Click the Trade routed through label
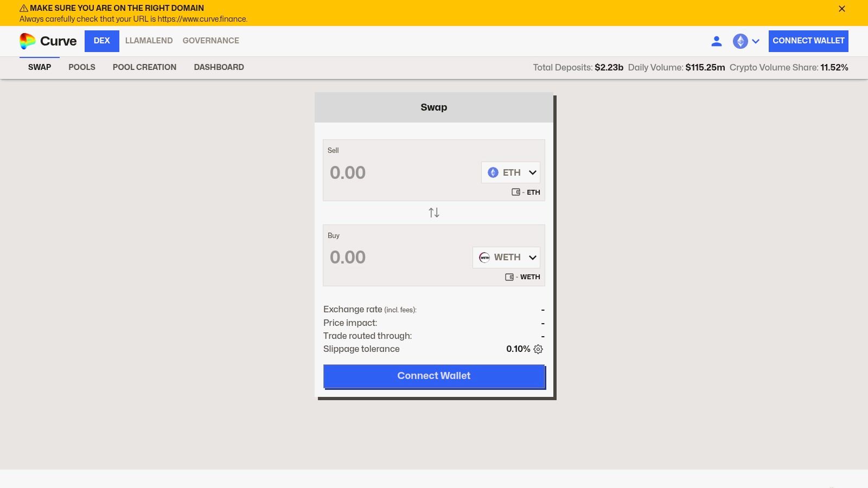 [367, 336]
